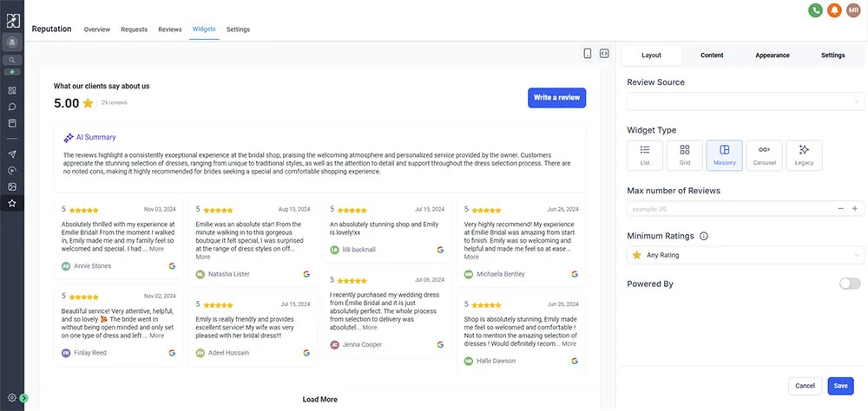Viewport: 868px width, 411px height.
Task: Click the AI Summary sparkle icon
Action: point(69,138)
